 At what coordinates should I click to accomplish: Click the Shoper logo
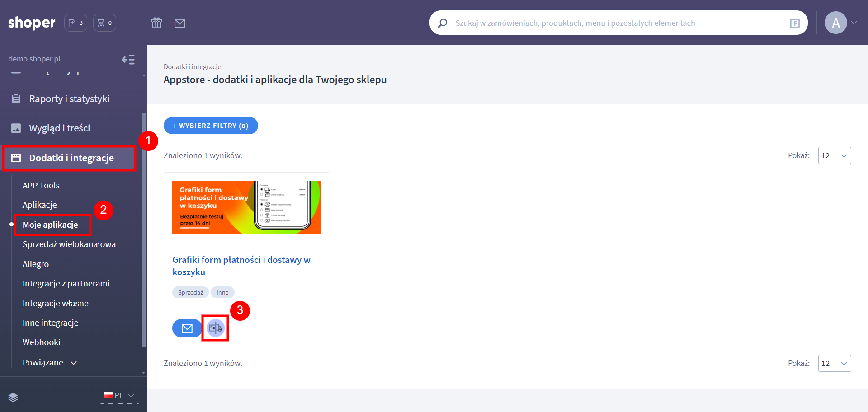[x=32, y=23]
